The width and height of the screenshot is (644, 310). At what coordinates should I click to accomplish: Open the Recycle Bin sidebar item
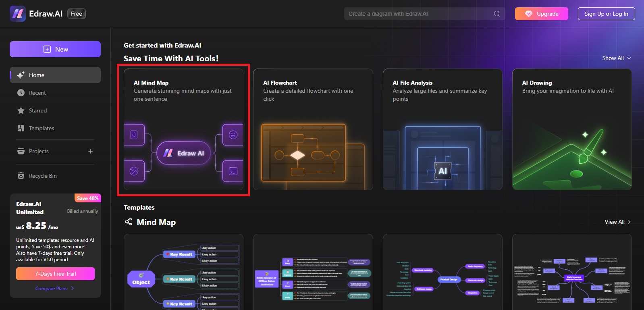(55, 176)
